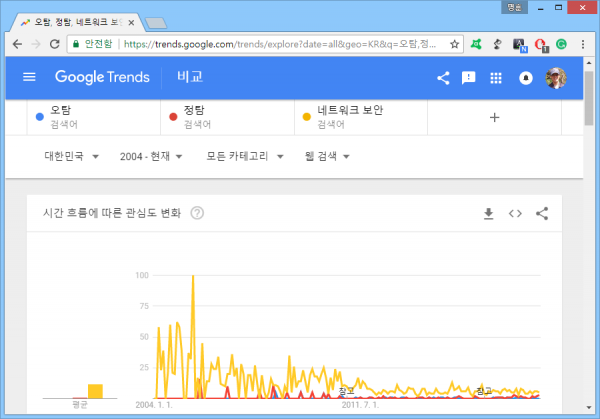Open the Google apps grid

[x=496, y=78]
